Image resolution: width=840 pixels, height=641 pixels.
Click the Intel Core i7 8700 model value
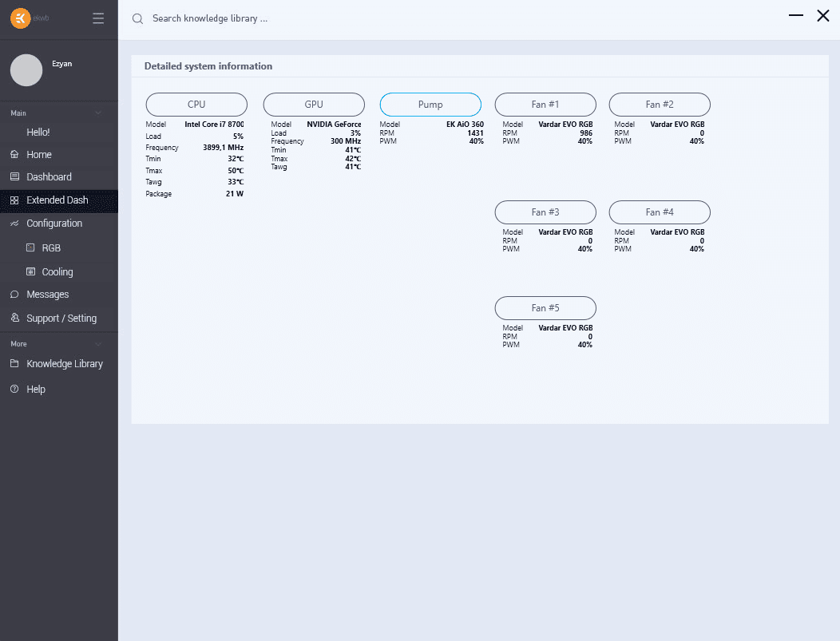214,125
